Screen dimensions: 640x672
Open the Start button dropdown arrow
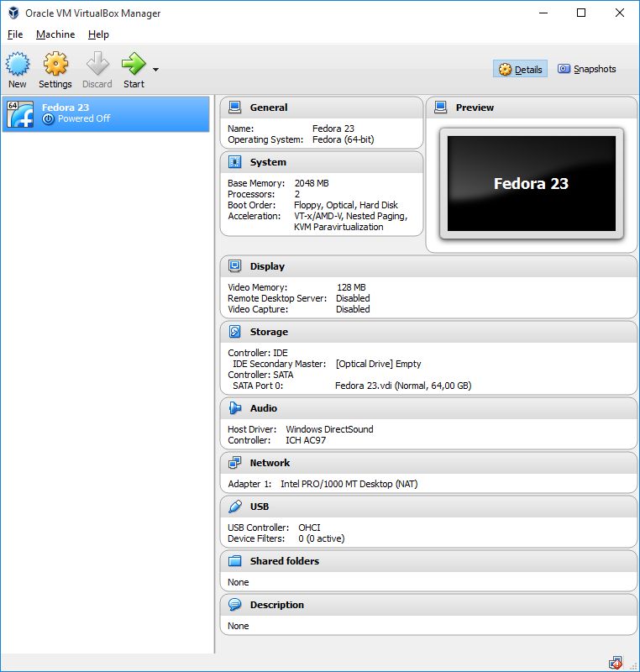[x=155, y=70]
